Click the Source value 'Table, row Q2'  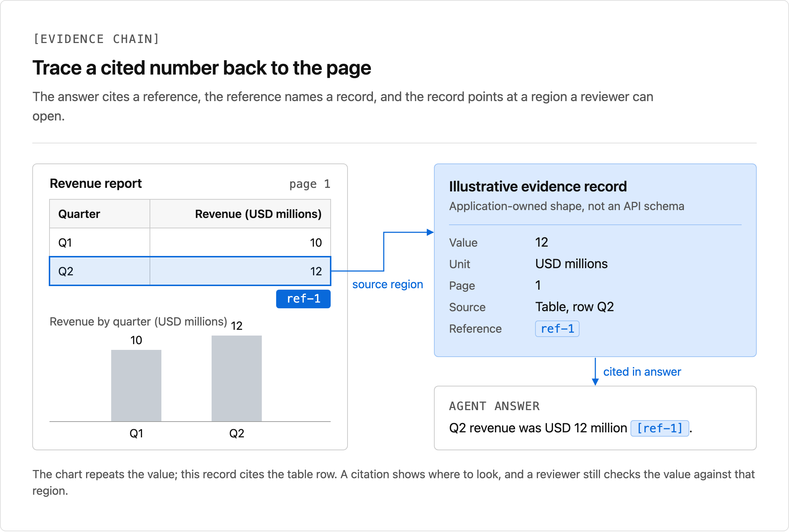point(575,307)
